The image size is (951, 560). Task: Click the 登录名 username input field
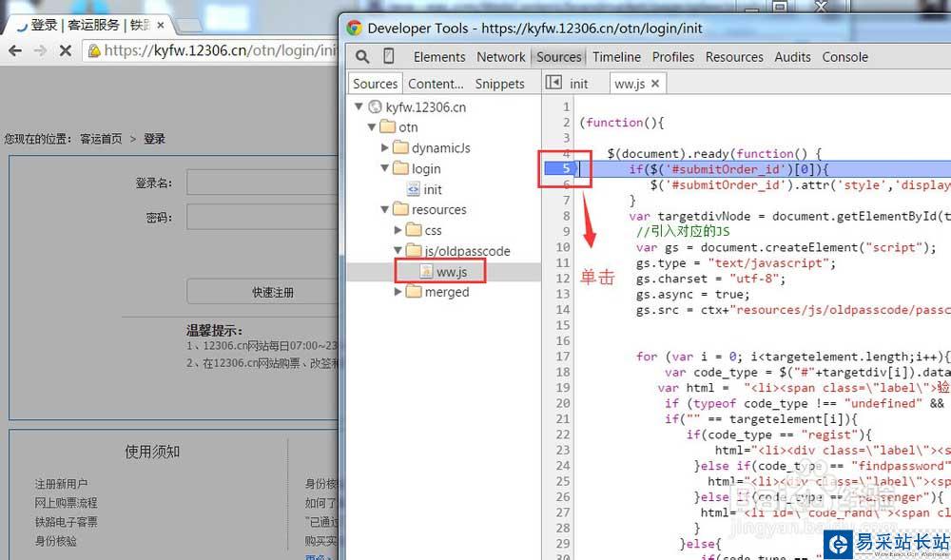pos(262,183)
